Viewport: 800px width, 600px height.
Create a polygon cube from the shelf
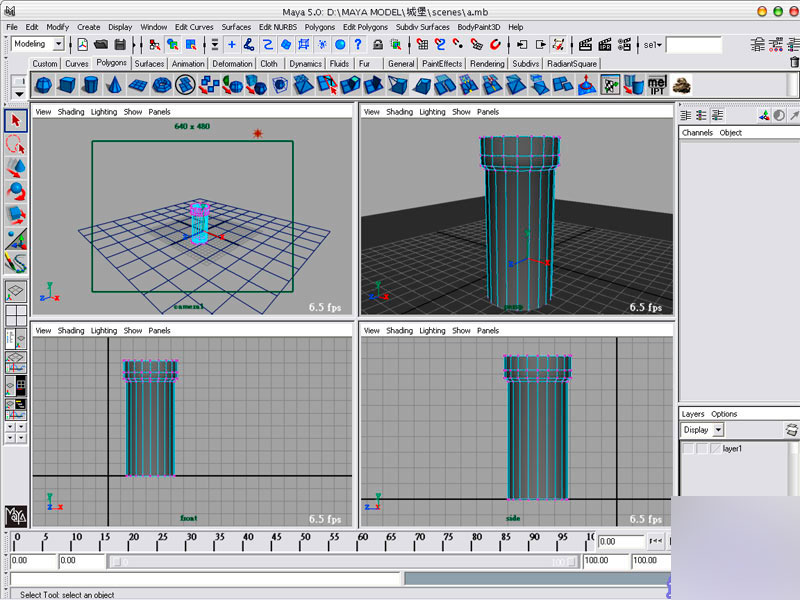(x=67, y=86)
